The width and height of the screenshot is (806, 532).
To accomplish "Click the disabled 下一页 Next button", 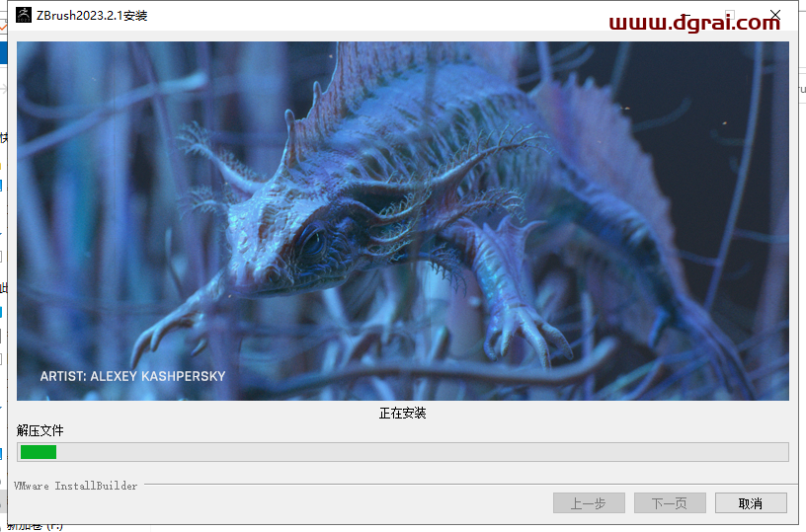I will pyautogui.click(x=670, y=503).
